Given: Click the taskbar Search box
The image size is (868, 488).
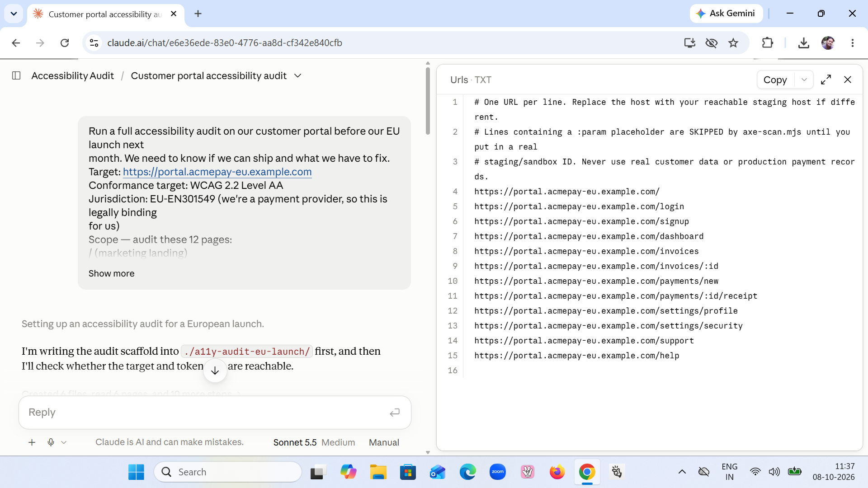Looking at the screenshot, I should [228, 472].
